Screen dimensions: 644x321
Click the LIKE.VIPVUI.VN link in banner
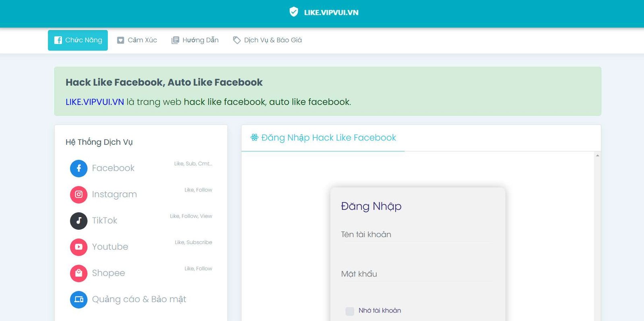95,102
